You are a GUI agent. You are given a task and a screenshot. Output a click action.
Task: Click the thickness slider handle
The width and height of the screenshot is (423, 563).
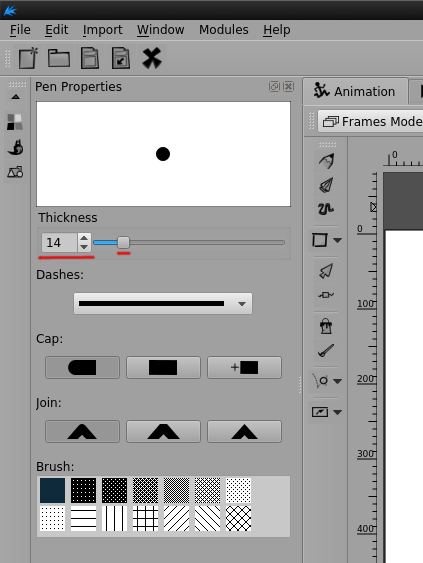(123, 243)
